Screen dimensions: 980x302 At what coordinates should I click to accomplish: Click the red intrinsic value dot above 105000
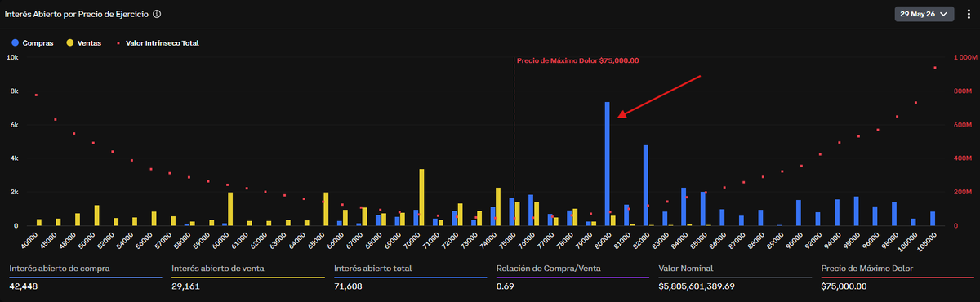[x=935, y=68]
